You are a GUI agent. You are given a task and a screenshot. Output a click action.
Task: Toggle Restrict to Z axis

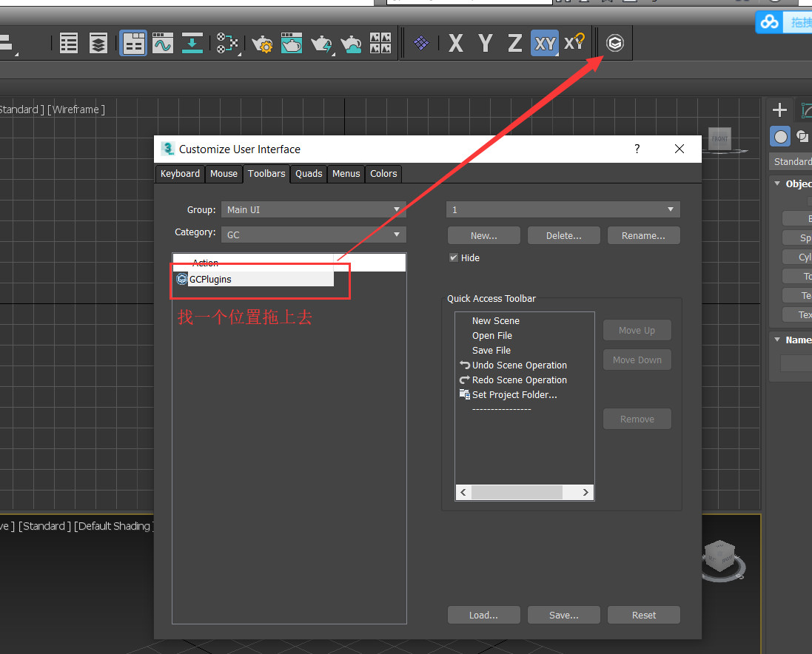click(514, 43)
